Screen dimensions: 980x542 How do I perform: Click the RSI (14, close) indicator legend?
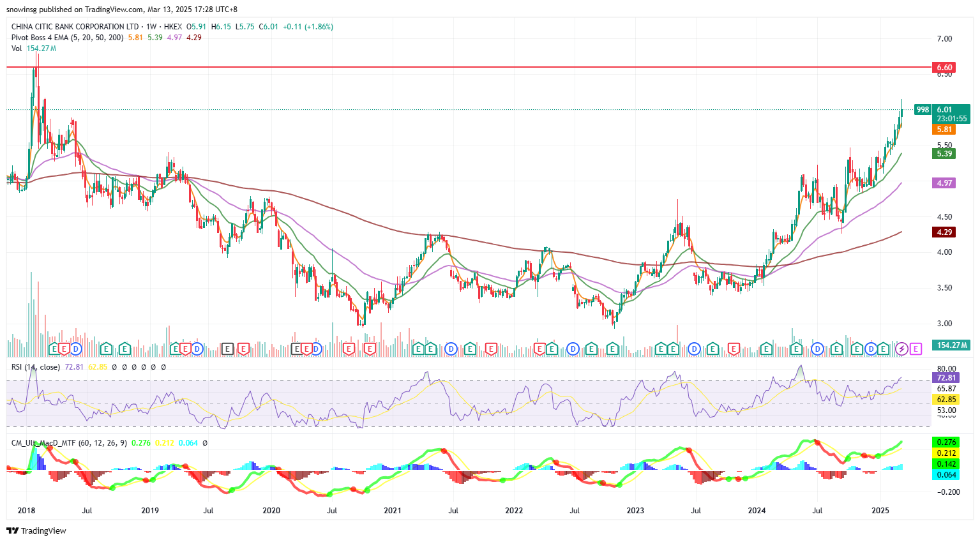(36, 367)
